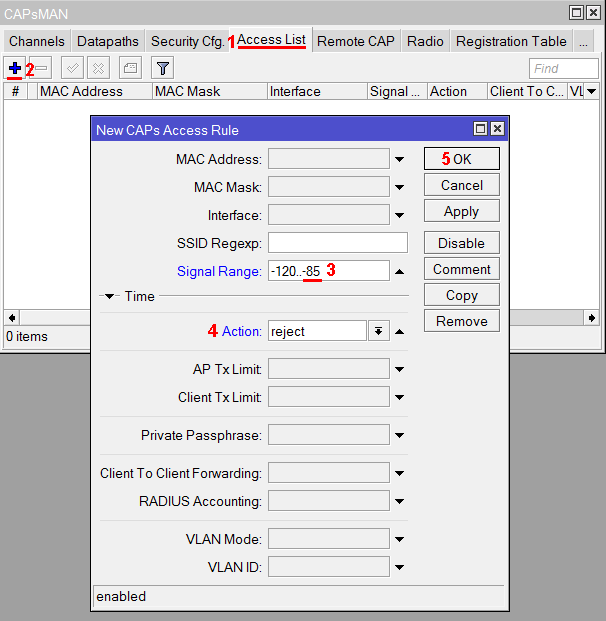Maximize the New CAPs Access Rule dialog
This screenshot has height=621, width=606.
(x=480, y=129)
